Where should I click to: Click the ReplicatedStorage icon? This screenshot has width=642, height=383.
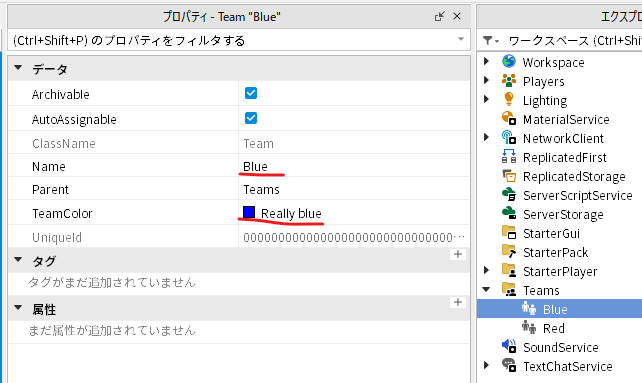pos(509,176)
